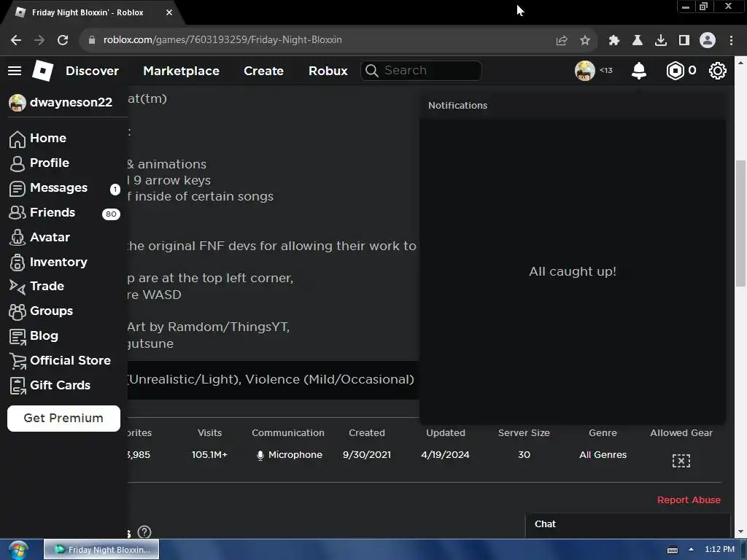Open the browser downloads icon
Image resolution: width=747 pixels, height=560 pixels.
point(661,40)
